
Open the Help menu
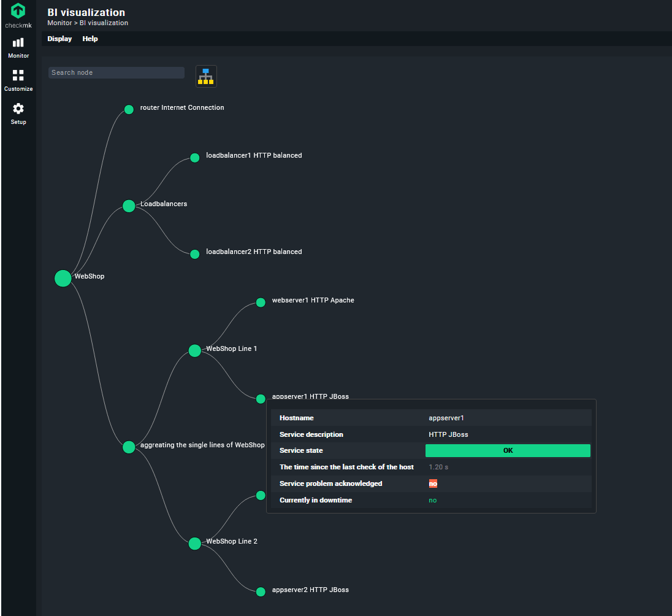pos(90,39)
